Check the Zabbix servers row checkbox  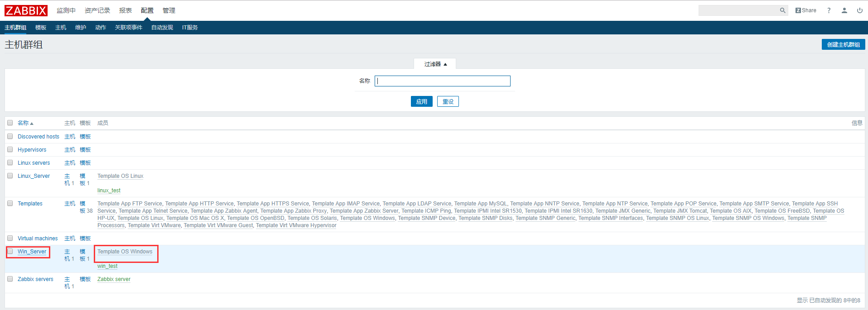tap(10, 279)
